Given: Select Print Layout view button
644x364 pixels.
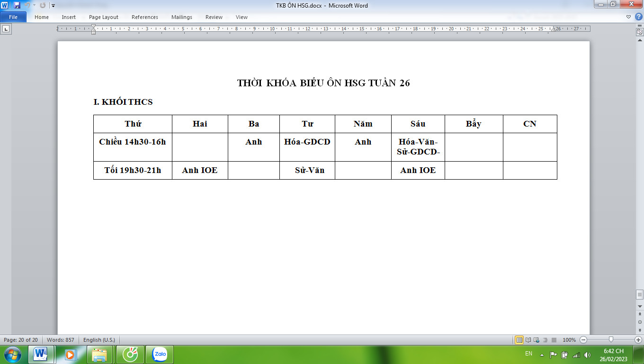Looking at the screenshot, I should point(519,340).
